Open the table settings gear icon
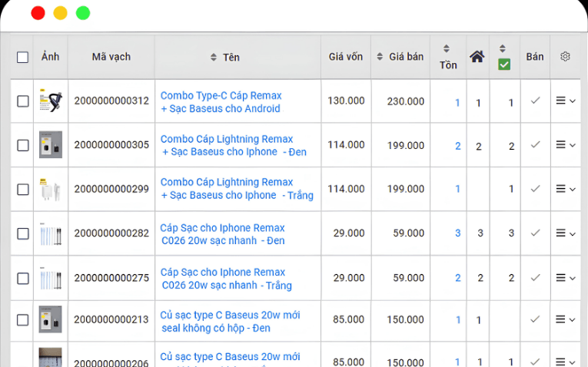The height and width of the screenshot is (367, 588). pos(565,57)
